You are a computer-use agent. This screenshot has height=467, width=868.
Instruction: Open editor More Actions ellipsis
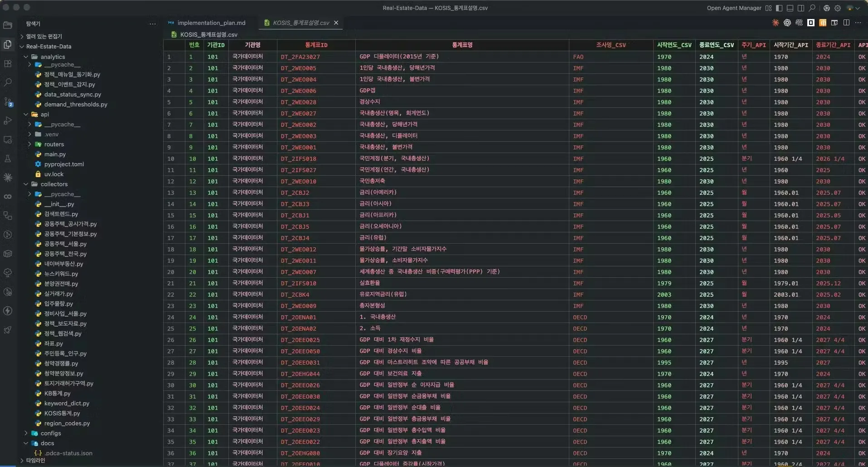click(x=858, y=23)
